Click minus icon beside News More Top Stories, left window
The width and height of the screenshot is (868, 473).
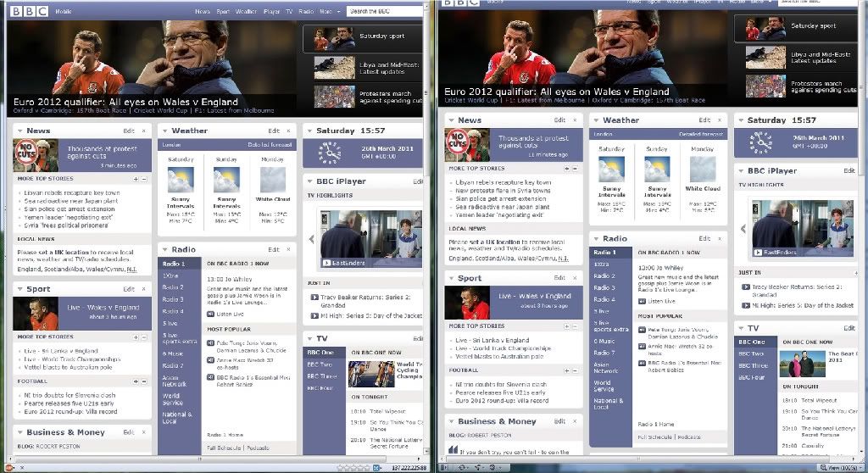click(144, 179)
